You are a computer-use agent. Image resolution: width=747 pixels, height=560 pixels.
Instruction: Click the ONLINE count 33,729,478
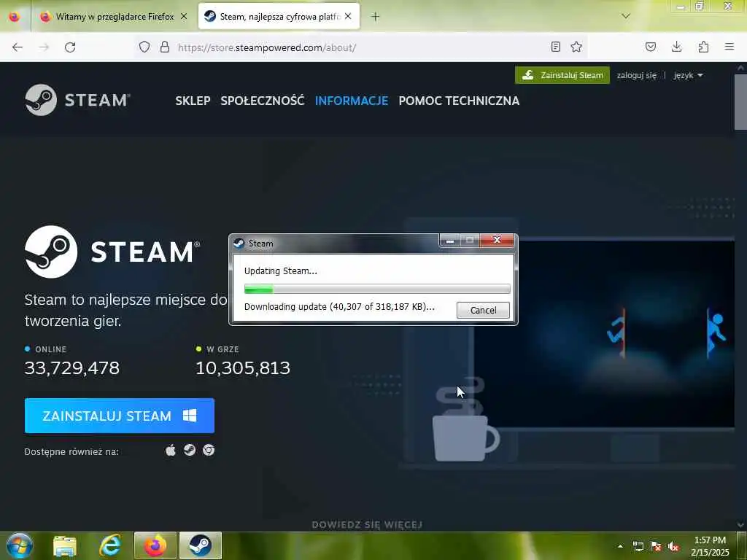pos(72,368)
